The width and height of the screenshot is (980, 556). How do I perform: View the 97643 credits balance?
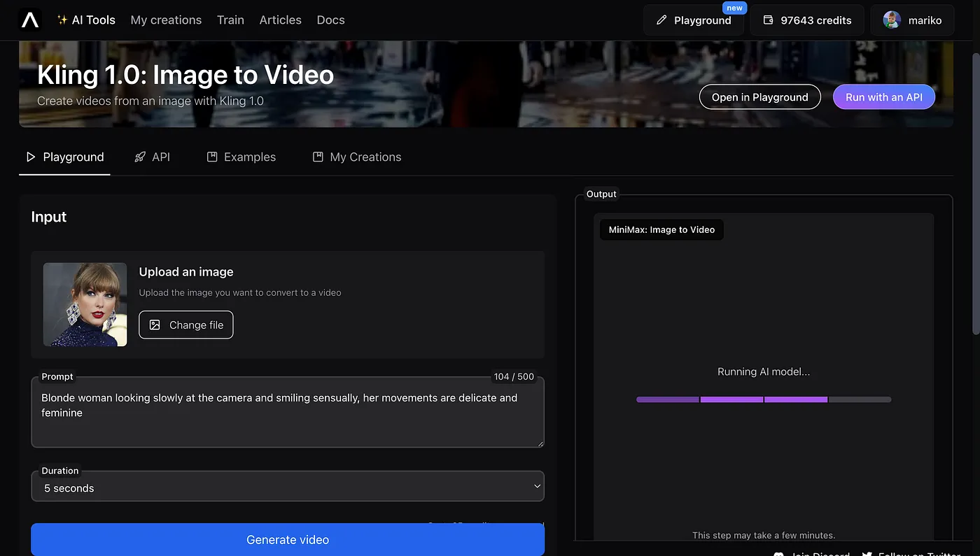click(x=807, y=20)
